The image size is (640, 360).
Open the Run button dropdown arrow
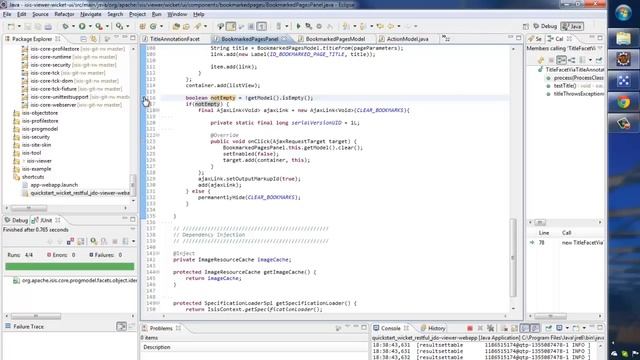pos(90,27)
